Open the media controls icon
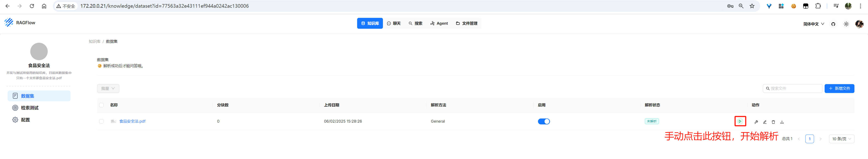The image size is (868, 159). [836, 6]
